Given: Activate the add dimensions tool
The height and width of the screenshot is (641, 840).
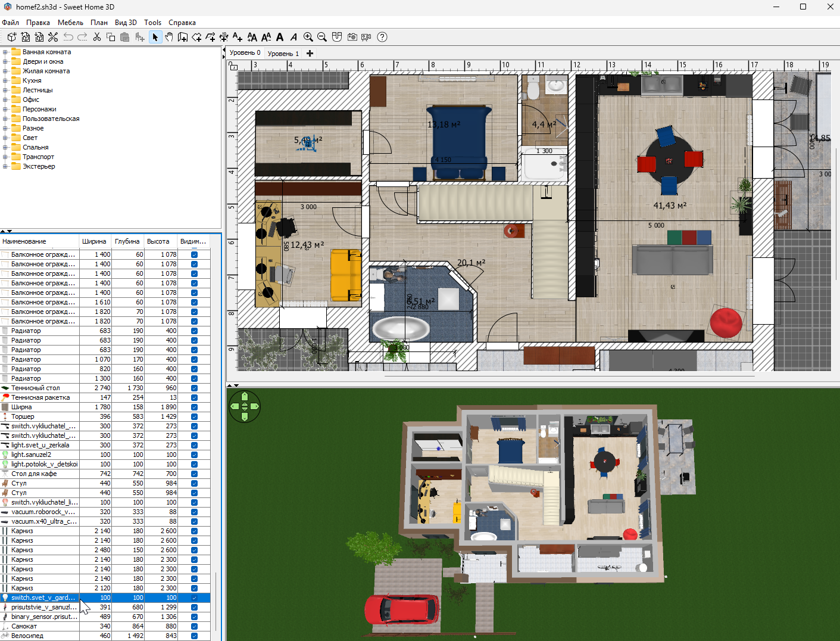Looking at the screenshot, I should 224,37.
